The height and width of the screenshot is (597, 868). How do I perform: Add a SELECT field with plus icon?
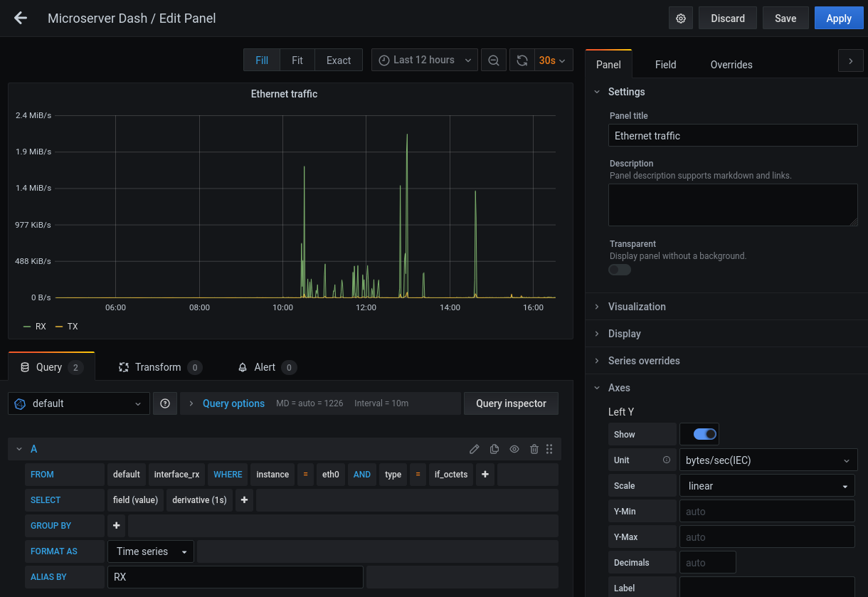pos(244,500)
